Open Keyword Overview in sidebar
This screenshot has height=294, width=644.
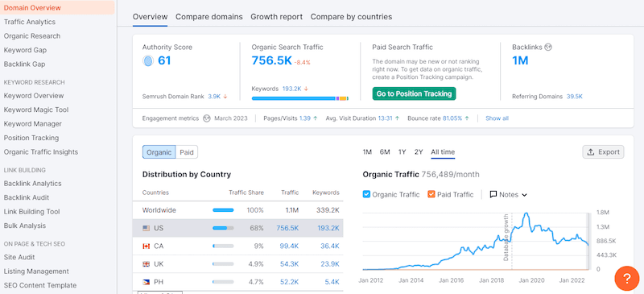point(34,96)
